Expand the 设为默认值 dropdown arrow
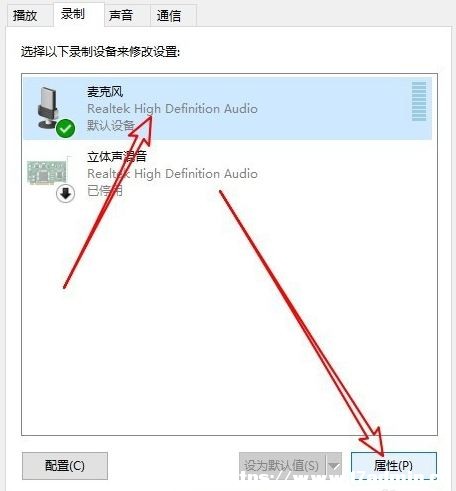Image resolution: width=456 pixels, height=491 pixels. click(334, 466)
